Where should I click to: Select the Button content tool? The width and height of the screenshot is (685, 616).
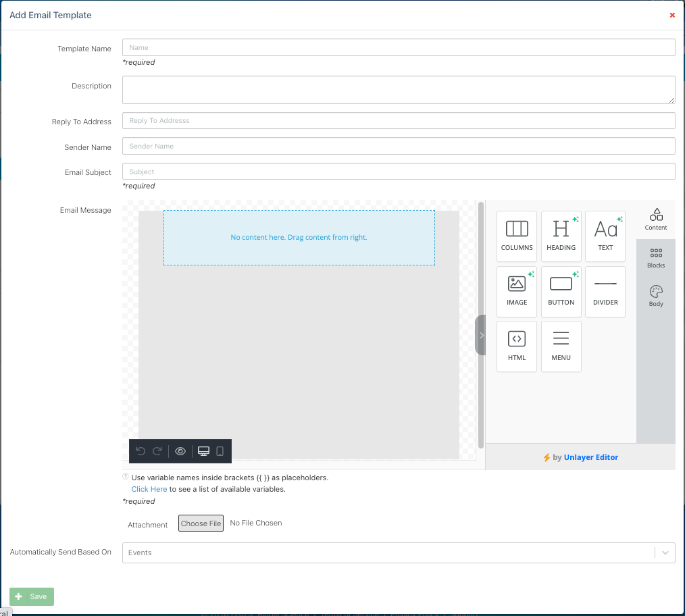pos(561,291)
